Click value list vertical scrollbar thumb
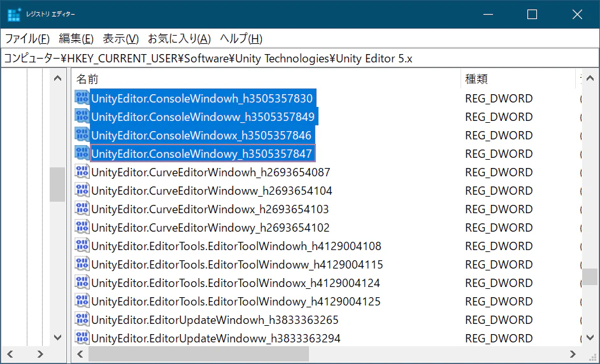Screen dimensions: 600x364 tap(590, 276)
